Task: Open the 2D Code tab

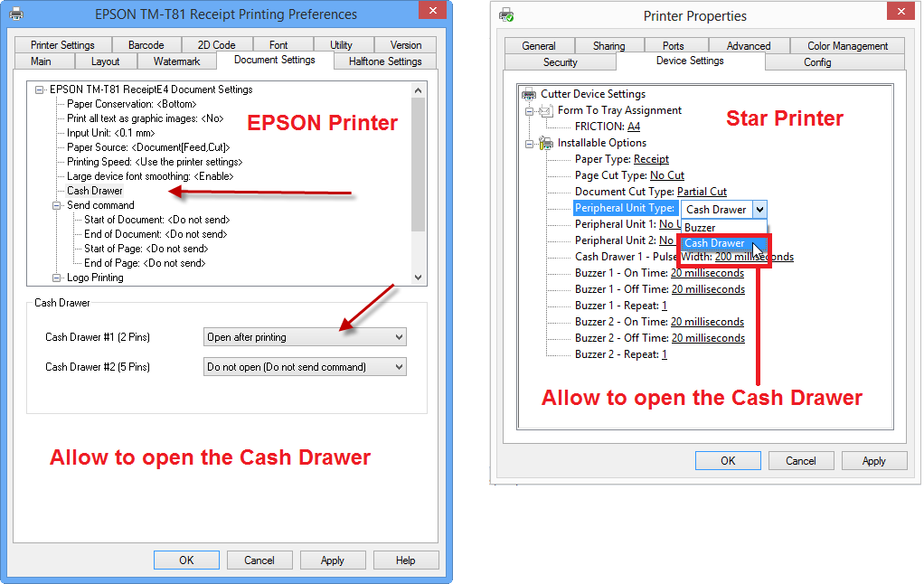Action: coord(216,45)
